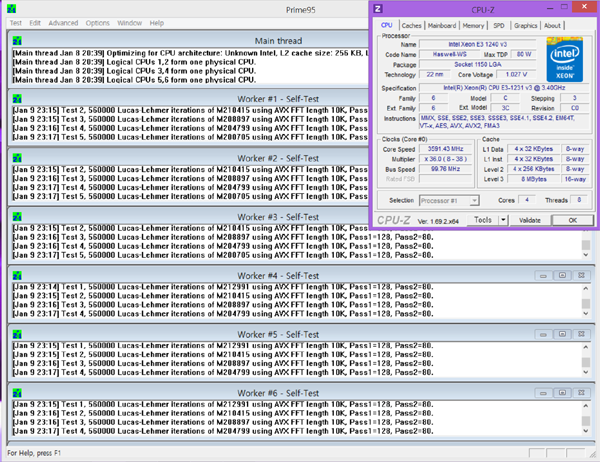
Task: Click the Worker #4 scrollbar thumb
Action: 586,304
